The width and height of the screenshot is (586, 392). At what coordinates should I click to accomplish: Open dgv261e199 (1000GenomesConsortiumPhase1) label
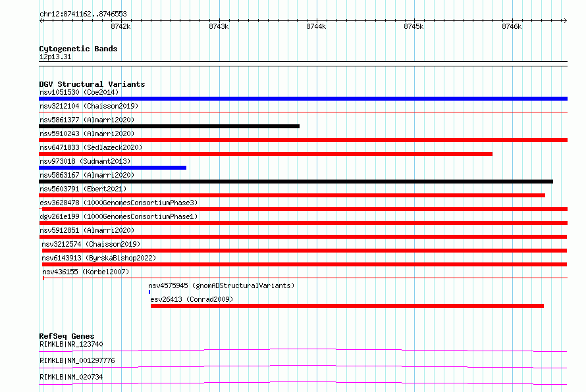coord(119,216)
